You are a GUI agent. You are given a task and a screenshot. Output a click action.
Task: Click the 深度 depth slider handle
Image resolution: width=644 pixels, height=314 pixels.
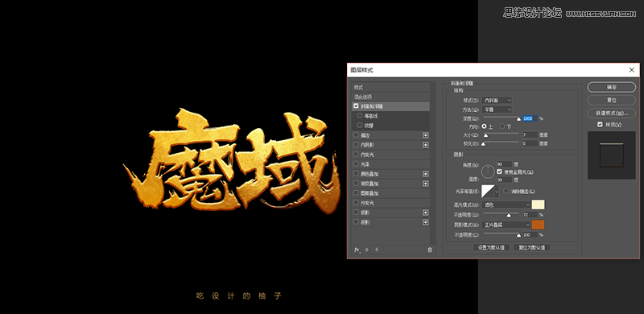click(x=518, y=119)
